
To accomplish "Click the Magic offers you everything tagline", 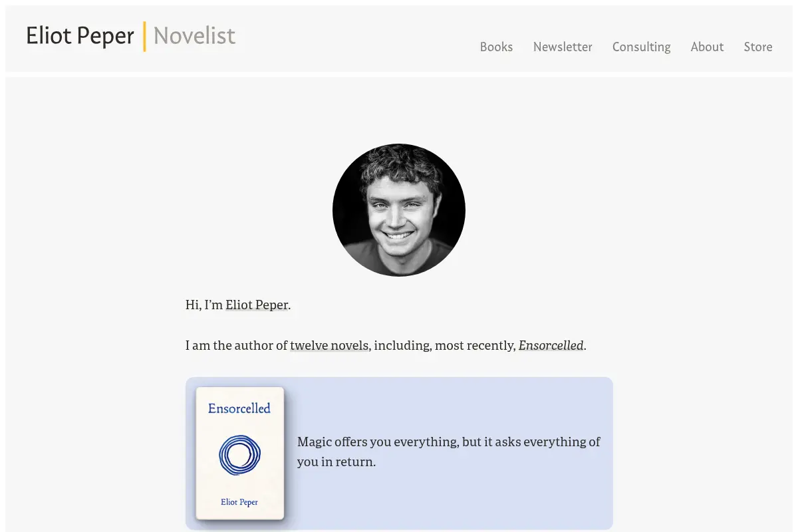I will coord(449,452).
